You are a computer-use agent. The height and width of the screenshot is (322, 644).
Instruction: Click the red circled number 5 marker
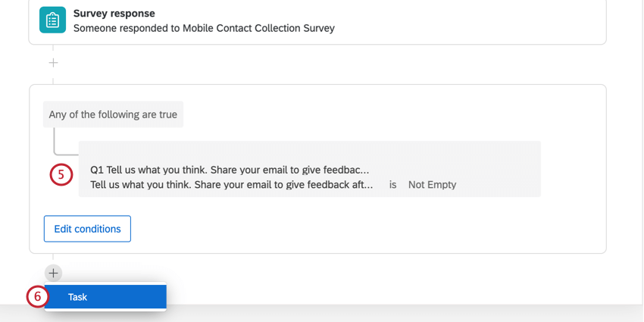pyautogui.click(x=61, y=174)
